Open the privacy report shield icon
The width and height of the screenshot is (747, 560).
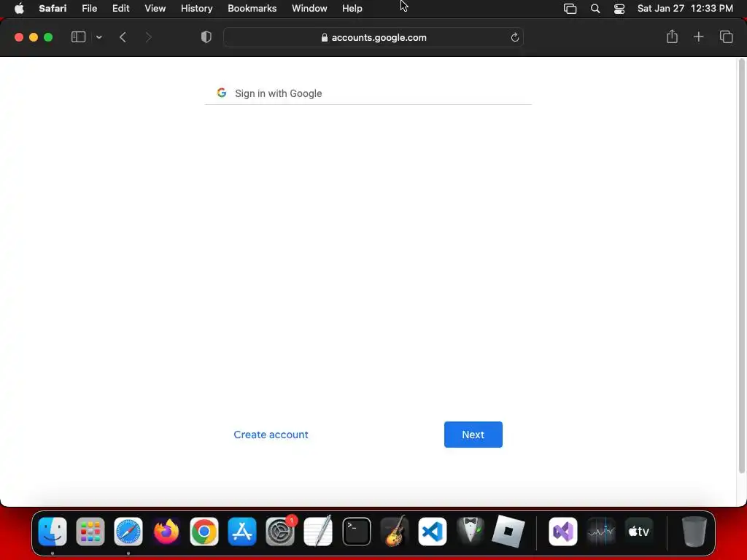point(206,37)
